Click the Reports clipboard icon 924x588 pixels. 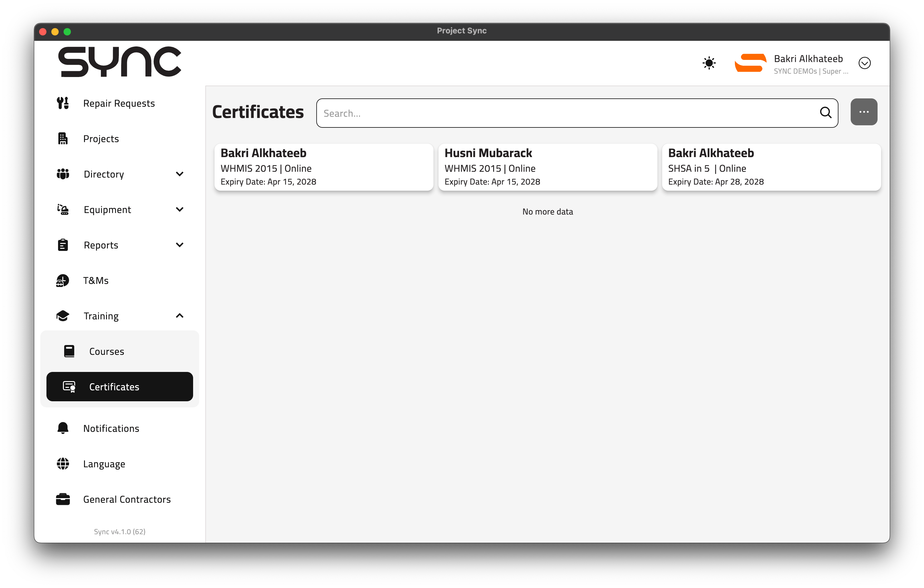click(x=63, y=245)
